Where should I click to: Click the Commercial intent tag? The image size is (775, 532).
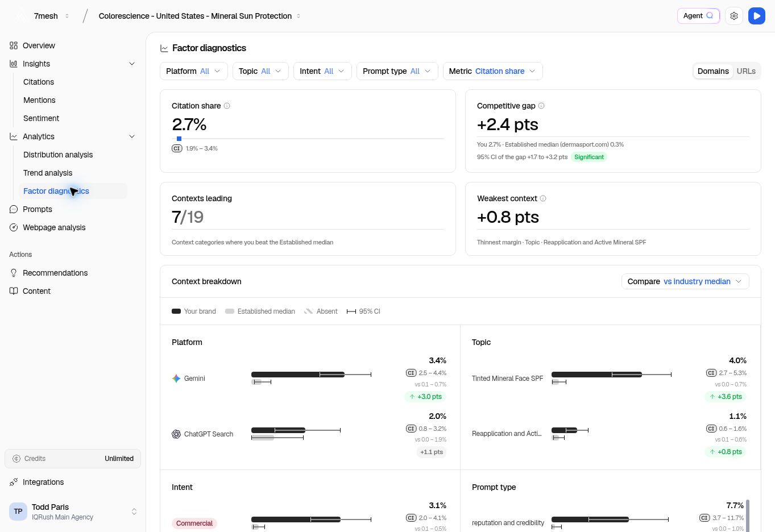point(194,523)
